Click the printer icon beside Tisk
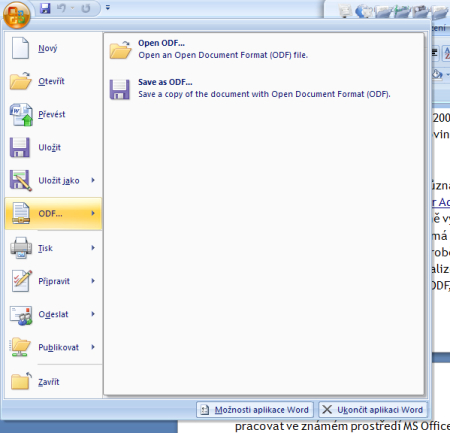The height and width of the screenshot is (433, 450). click(x=21, y=248)
